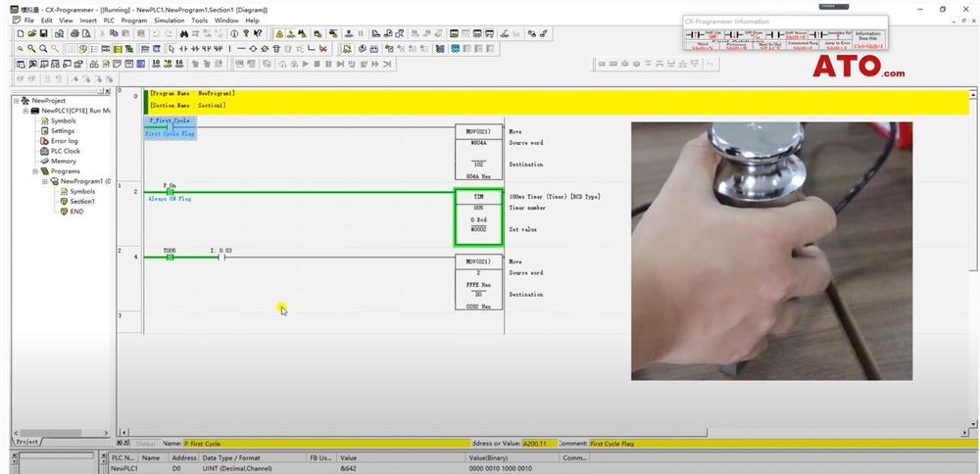Image resolution: width=980 pixels, height=474 pixels.
Task: Copy selection using the Copy icon
Action: pyautogui.click(x=114, y=33)
